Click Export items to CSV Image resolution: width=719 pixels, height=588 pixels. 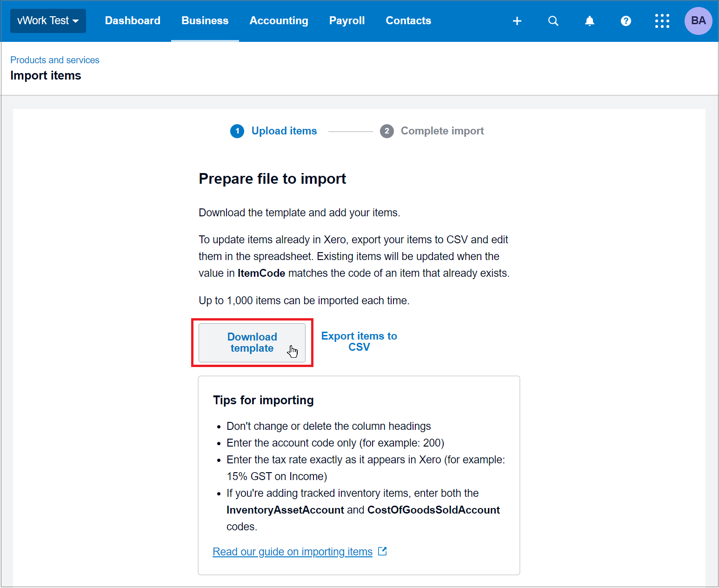pos(359,341)
